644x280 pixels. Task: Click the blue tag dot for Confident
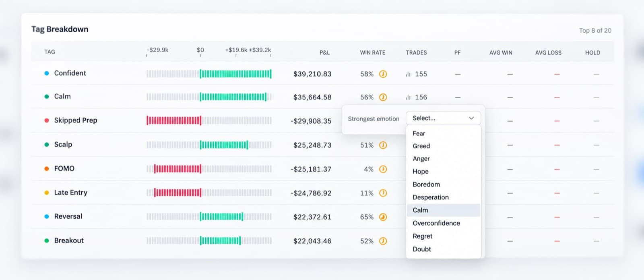(x=47, y=73)
